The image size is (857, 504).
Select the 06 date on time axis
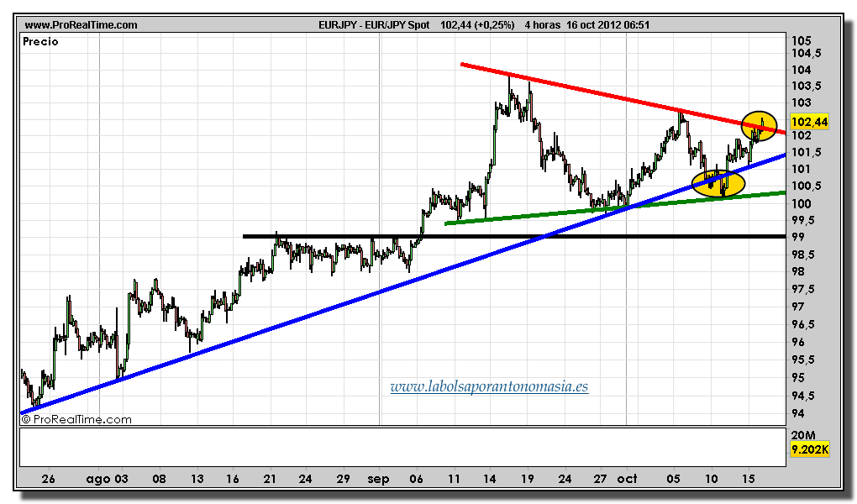tap(417, 479)
